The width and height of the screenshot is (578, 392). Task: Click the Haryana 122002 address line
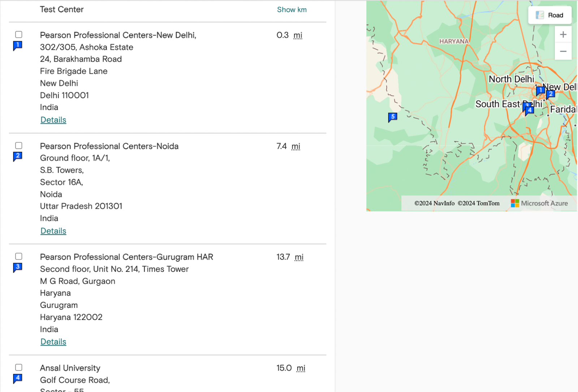click(72, 317)
